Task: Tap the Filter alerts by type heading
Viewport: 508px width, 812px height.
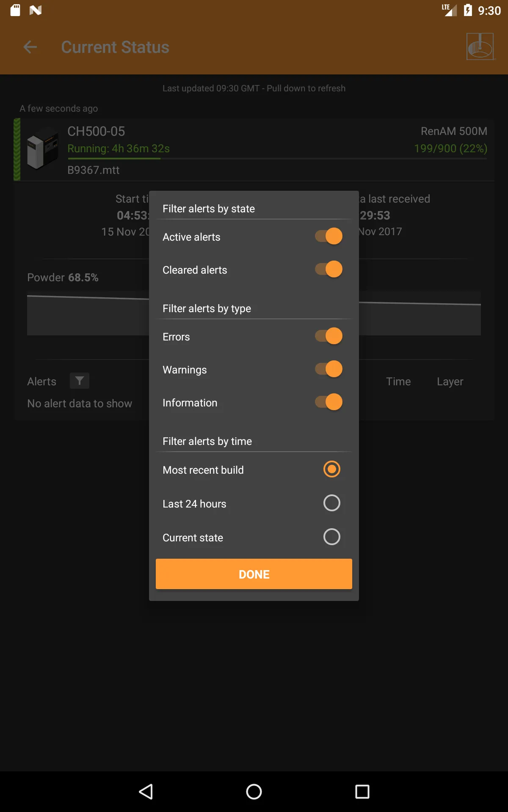Action: 207,308
